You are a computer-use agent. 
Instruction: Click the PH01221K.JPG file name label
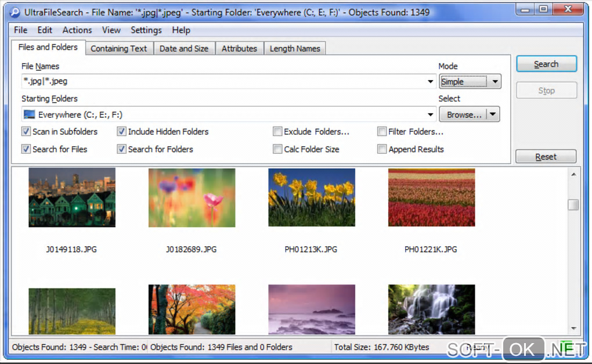click(431, 249)
